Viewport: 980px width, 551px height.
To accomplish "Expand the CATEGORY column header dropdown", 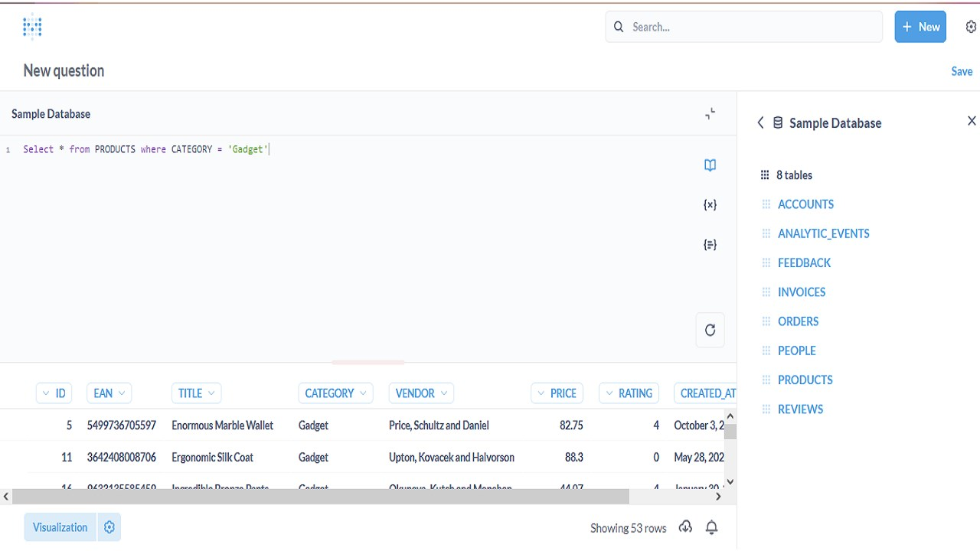I will pyautogui.click(x=335, y=393).
